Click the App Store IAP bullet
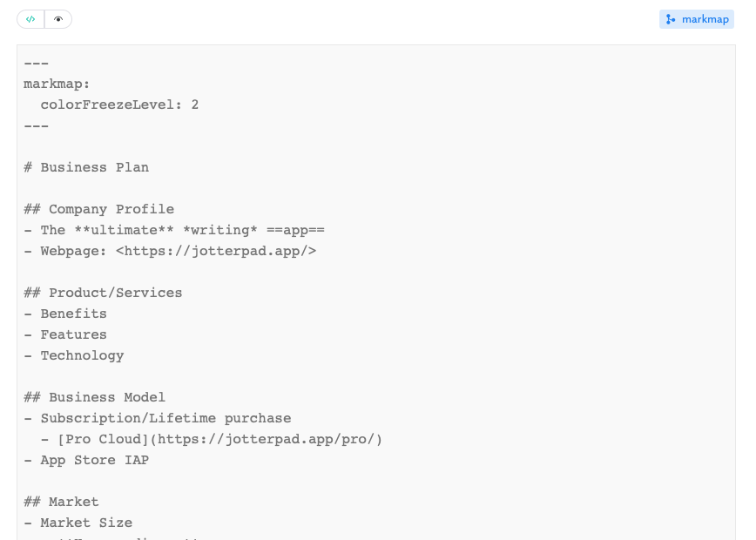The width and height of the screenshot is (756, 540). (x=94, y=460)
